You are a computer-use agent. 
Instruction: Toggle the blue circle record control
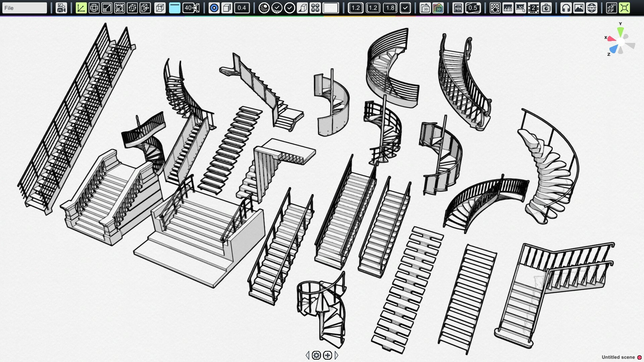pos(214,8)
